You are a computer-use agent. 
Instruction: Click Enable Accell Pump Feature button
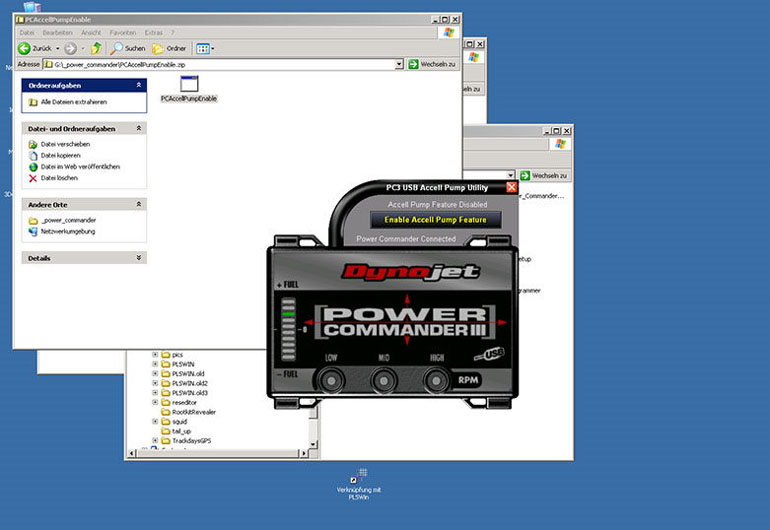pos(435,219)
